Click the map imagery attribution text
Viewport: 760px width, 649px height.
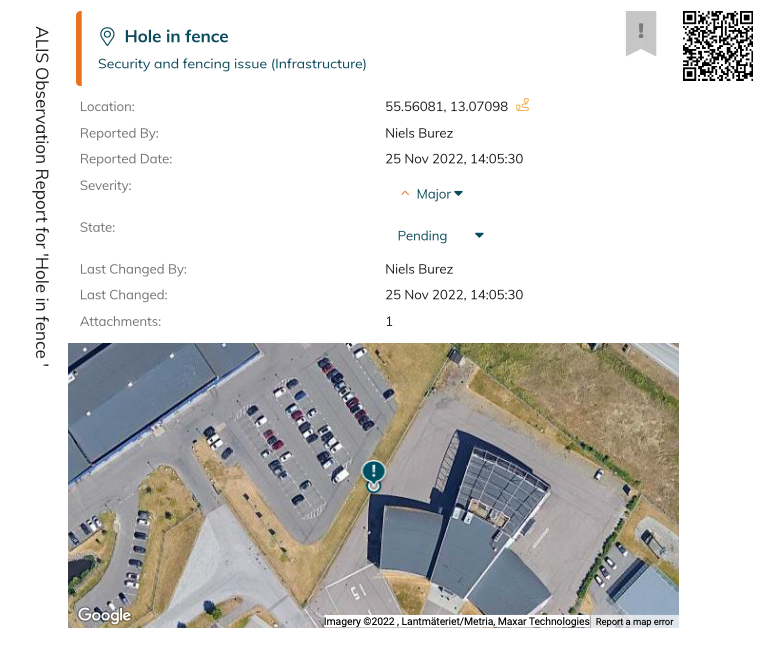tap(456, 622)
